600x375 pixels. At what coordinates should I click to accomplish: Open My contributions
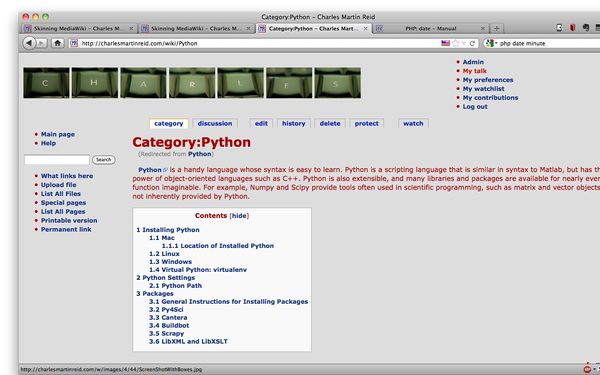click(x=490, y=98)
